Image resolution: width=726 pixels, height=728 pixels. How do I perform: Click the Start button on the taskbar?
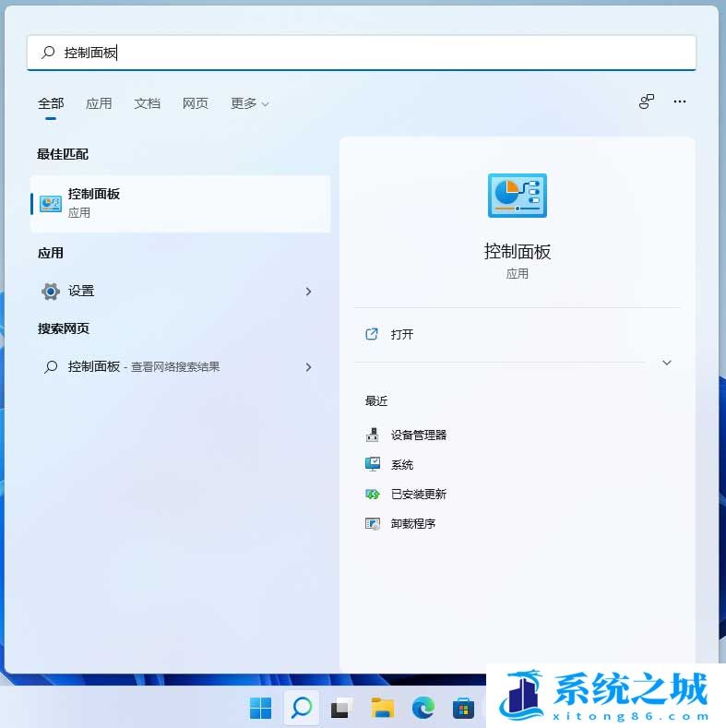coord(260,708)
